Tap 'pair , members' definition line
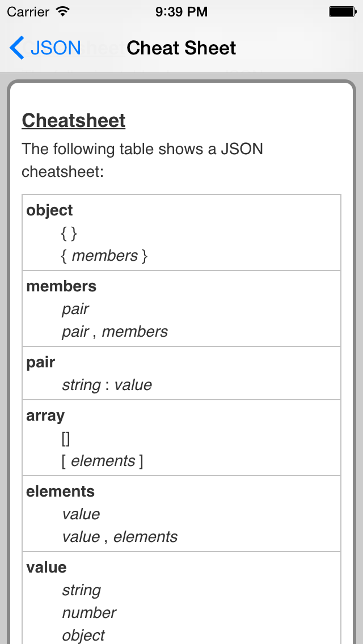This screenshot has width=363, height=644. pos(115,332)
